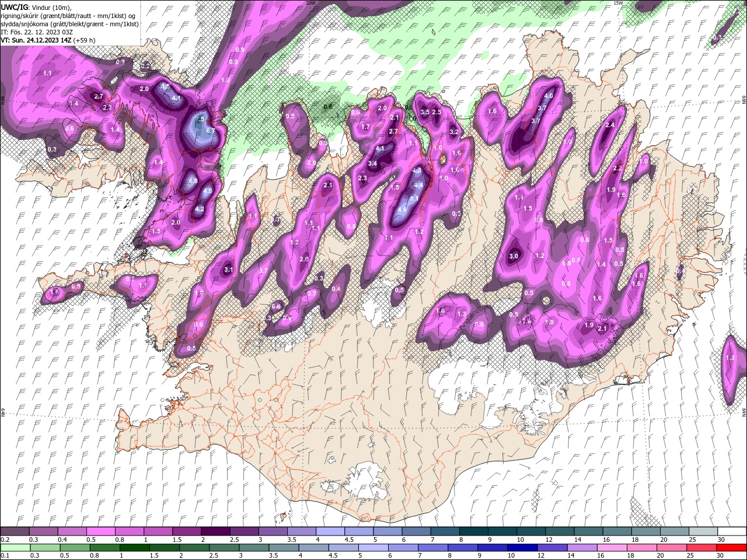Click the 4.2 value label on the map
Image resolution: width=747 pixels, height=560 pixels.
coord(199,209)
